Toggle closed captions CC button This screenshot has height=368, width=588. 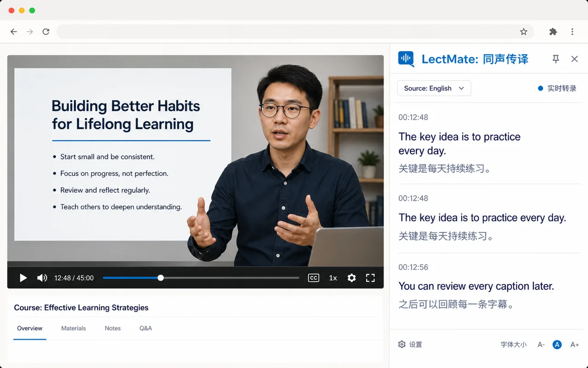tap(313, 278)
